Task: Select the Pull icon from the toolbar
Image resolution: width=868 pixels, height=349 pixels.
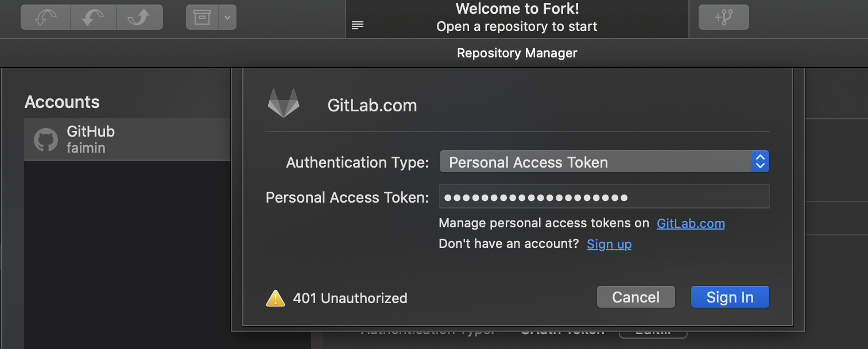Action: 92,17
